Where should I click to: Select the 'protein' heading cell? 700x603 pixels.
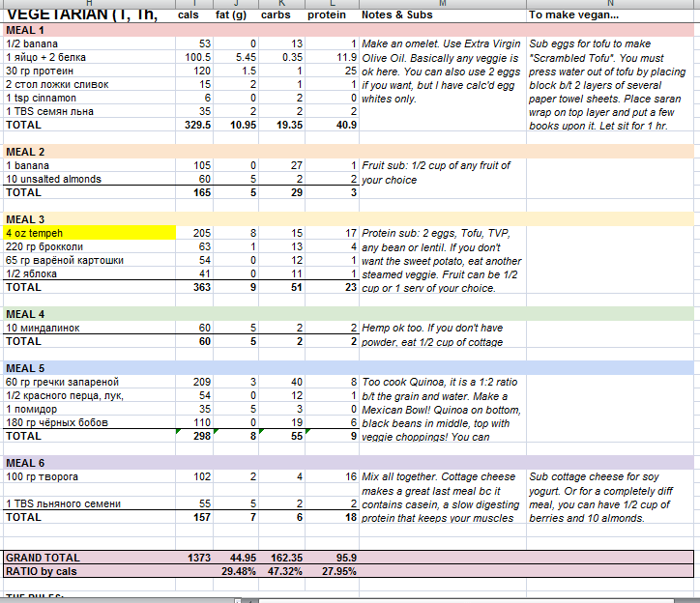point(333,15)
